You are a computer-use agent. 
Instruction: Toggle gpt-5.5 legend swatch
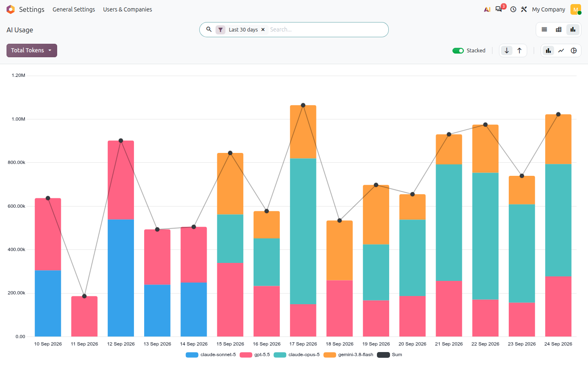click(246, 355)
